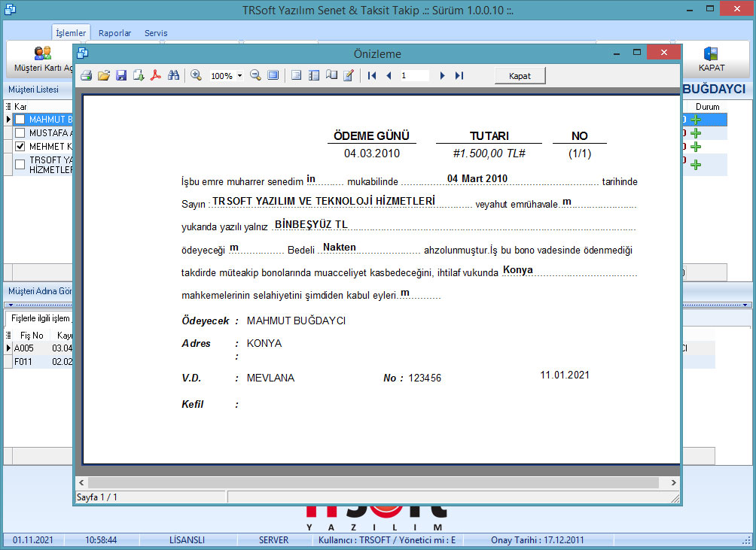Export to PDF with Acrobat icon
756x550 pixels.
point(156,75)
